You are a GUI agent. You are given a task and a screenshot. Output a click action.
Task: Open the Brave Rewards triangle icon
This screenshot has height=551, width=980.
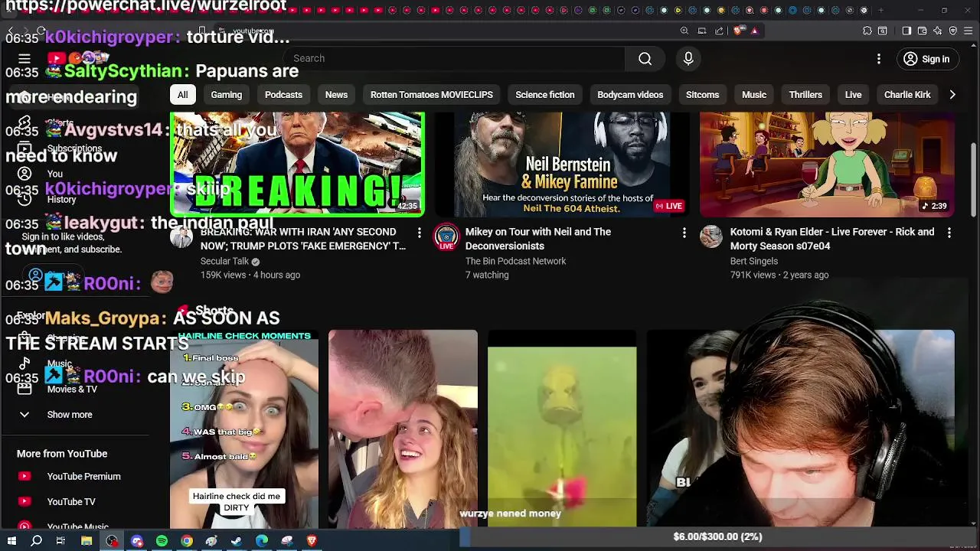point(754,31)
